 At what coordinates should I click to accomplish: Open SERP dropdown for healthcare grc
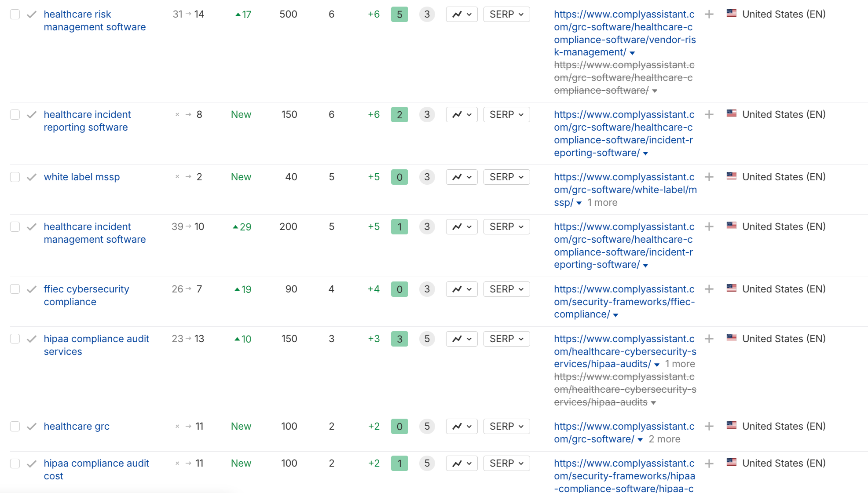(506, 427)
